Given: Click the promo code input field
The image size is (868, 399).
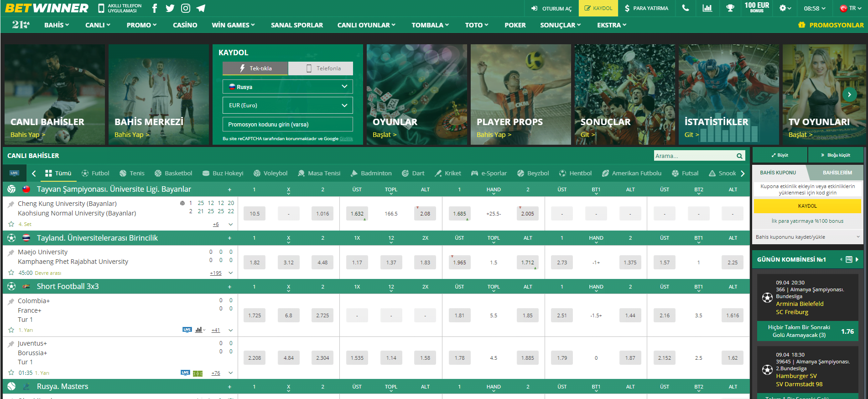Looking at the screenshot, I should click(287, 124).
